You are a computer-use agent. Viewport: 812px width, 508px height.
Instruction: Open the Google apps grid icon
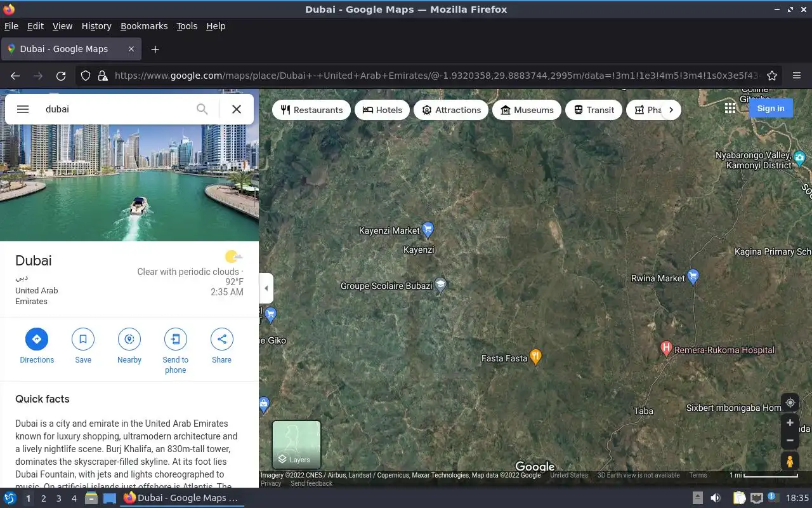(x=730, y=109)
